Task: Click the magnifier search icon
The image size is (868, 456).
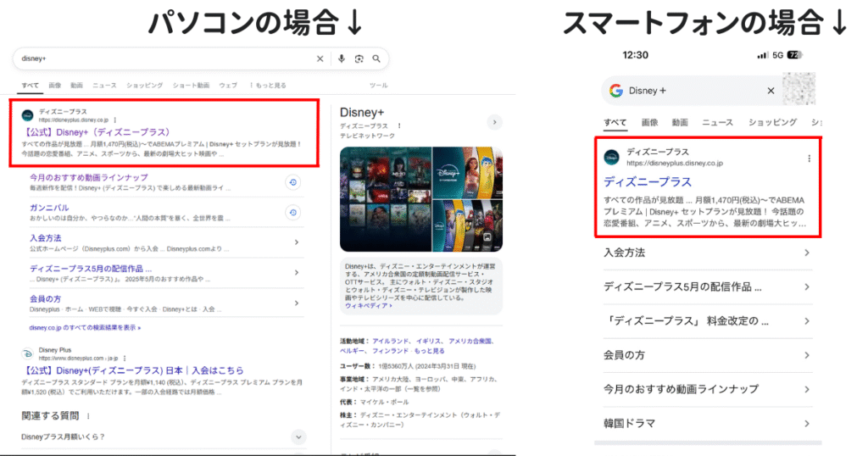Action: 376,58
